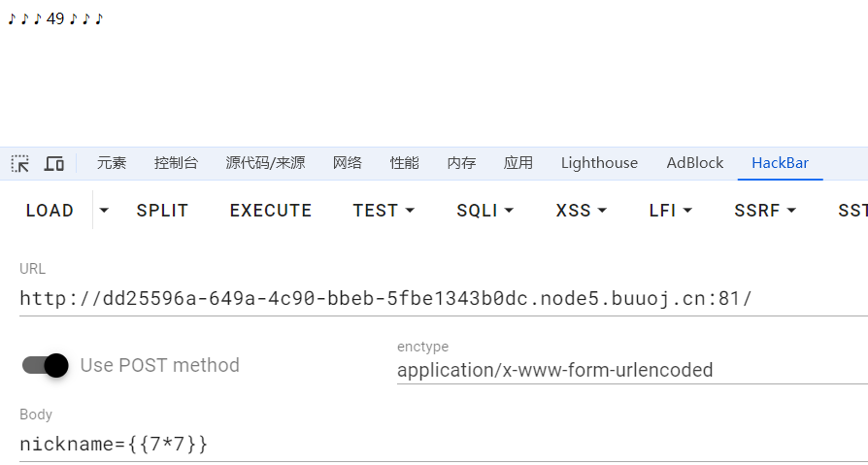Expand the SQLI dropdown menu
The height and width of the screenshot is (465, 868).
pos(484,211)
